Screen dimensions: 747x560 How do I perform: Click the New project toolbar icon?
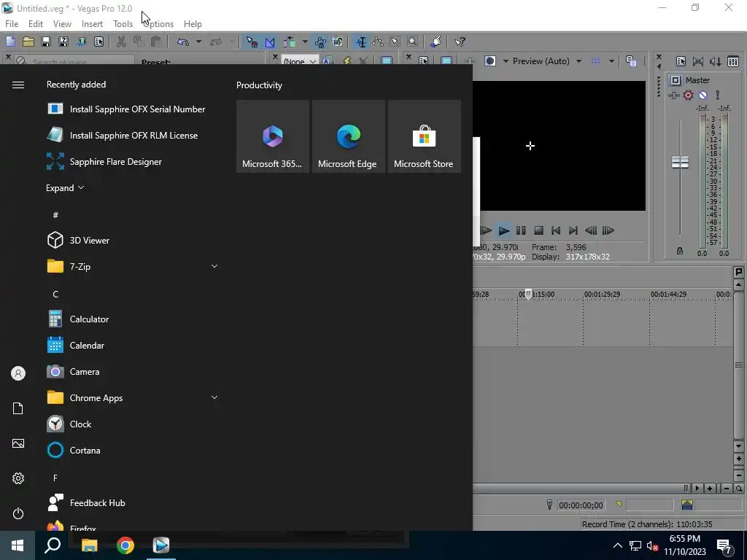(x=10, y=42)
